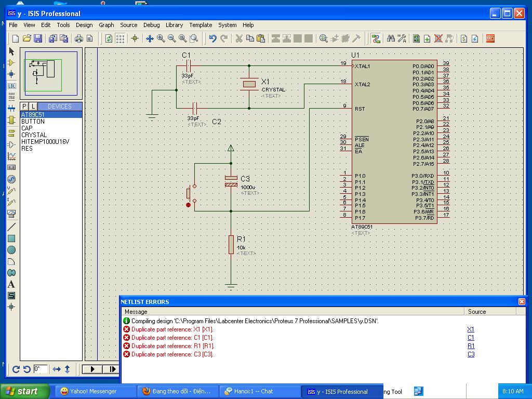Screen dimensions: 532x399
Task: Select the 2D text 'A' tool
Action: click(11, 284)
